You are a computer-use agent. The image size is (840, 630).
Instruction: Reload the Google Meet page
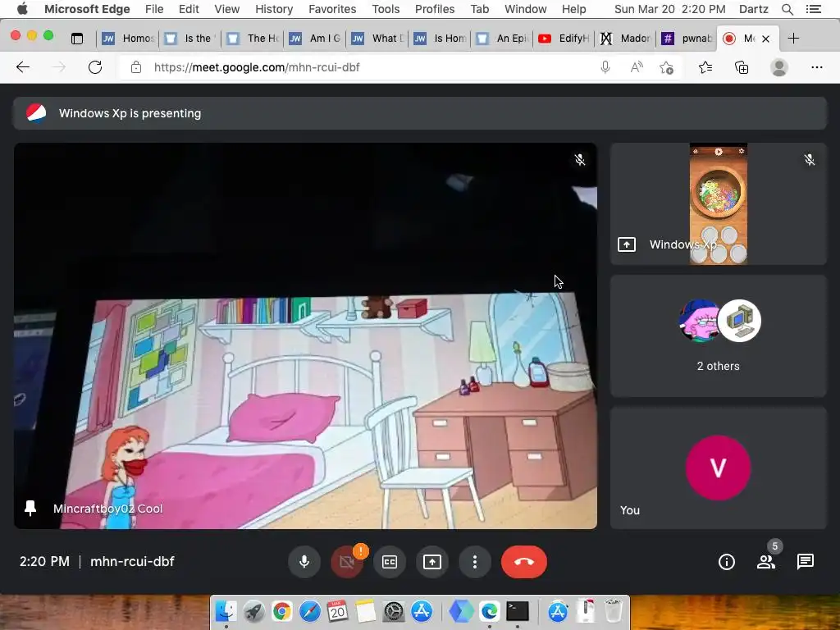point(95,67)
